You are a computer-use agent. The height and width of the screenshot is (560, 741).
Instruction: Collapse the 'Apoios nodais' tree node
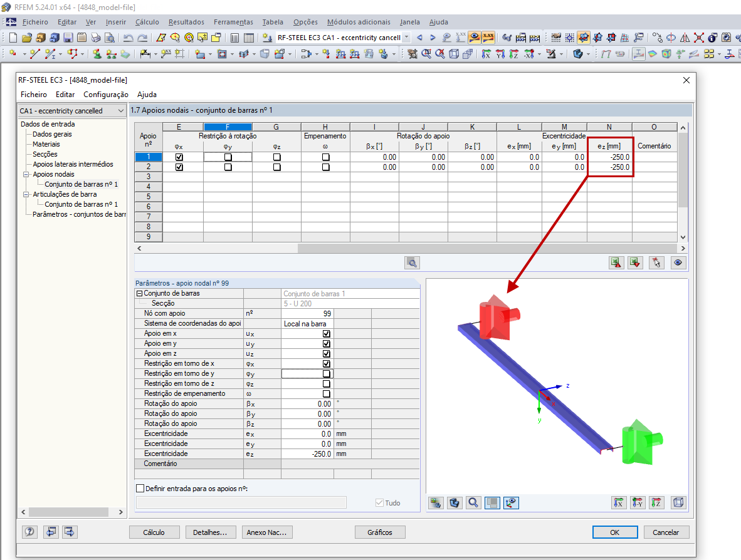pos(26,174)
